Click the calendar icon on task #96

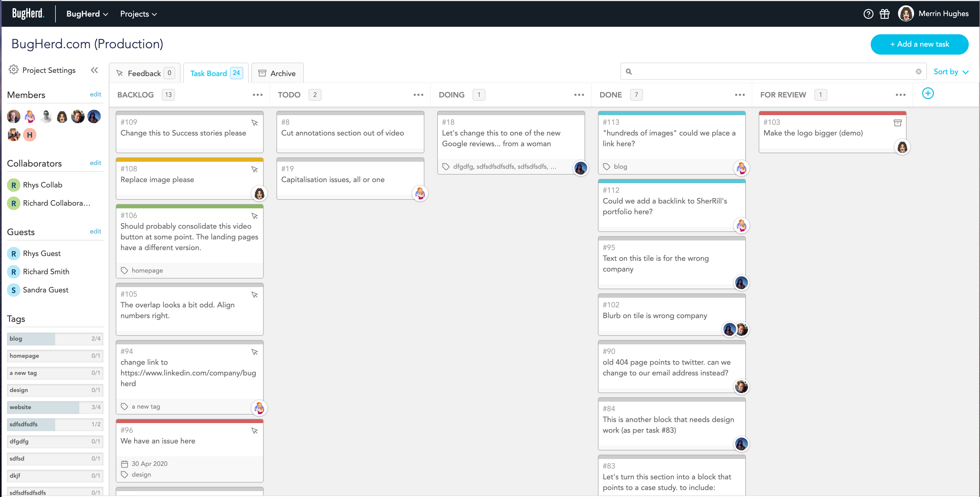[x=124, y=464]
